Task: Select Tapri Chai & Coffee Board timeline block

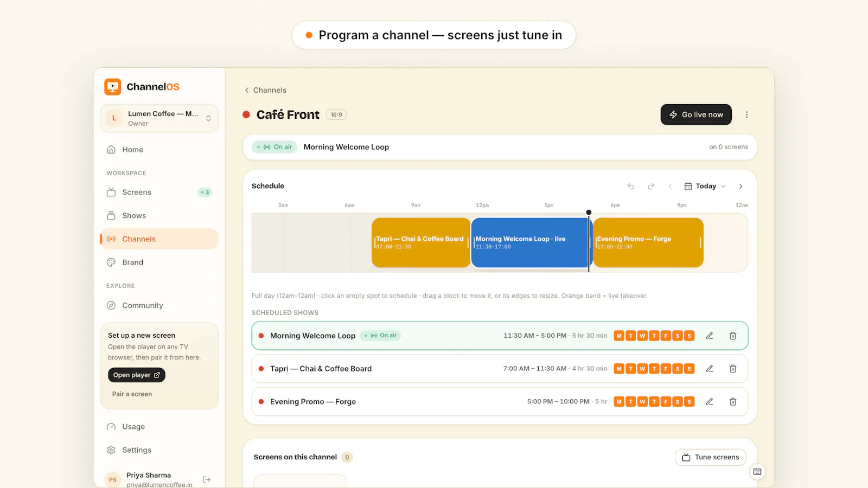Action: (x=421, y=242)
